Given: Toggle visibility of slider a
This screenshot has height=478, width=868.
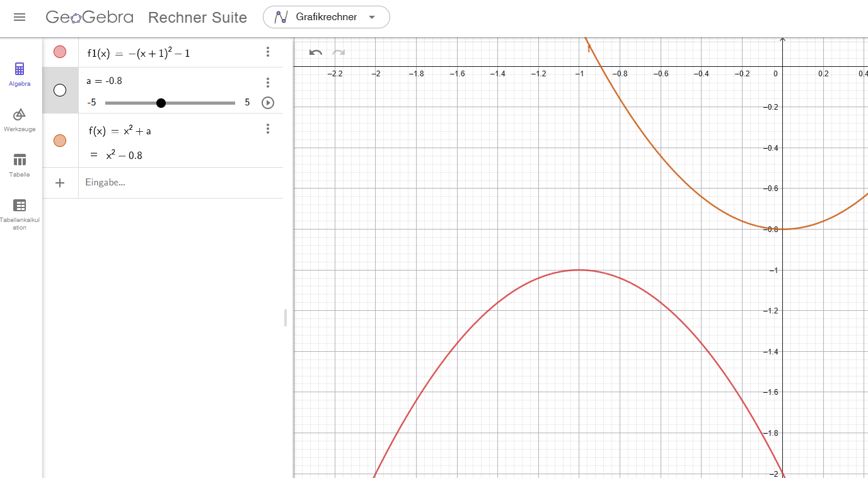Looking at the screenshot, I should click(60, 90).
